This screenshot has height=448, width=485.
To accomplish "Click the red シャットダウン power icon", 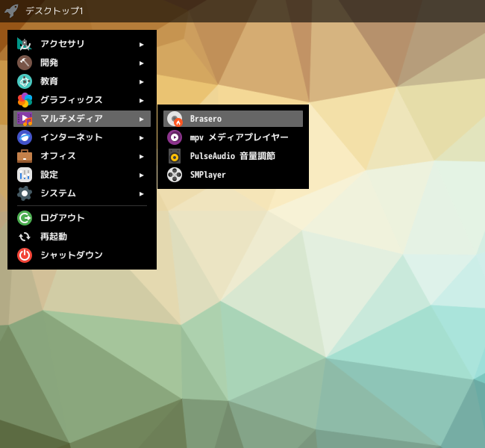I will pyautogui.click(x=25, y=255).
